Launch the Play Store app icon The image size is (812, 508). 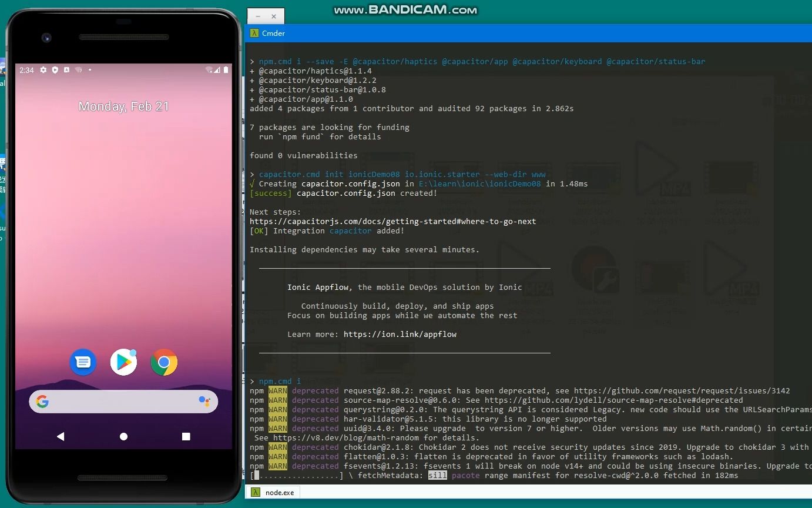pos(123,362)
